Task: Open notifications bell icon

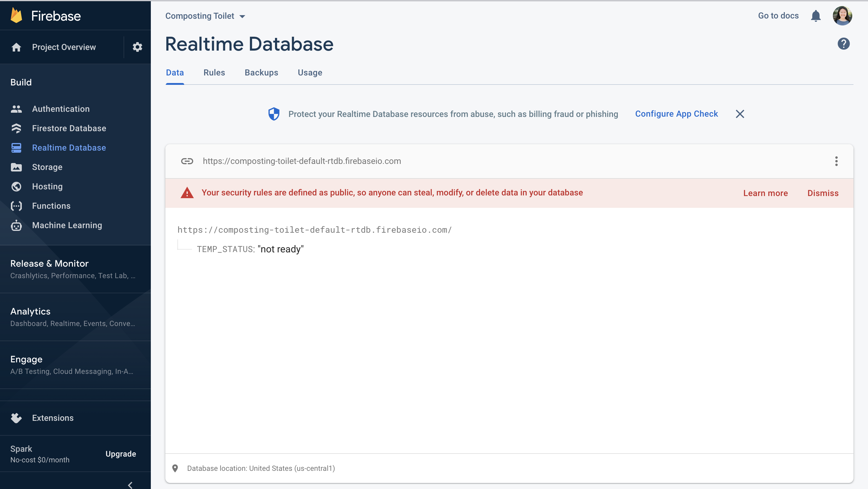Action: click(x=815, y=16)
